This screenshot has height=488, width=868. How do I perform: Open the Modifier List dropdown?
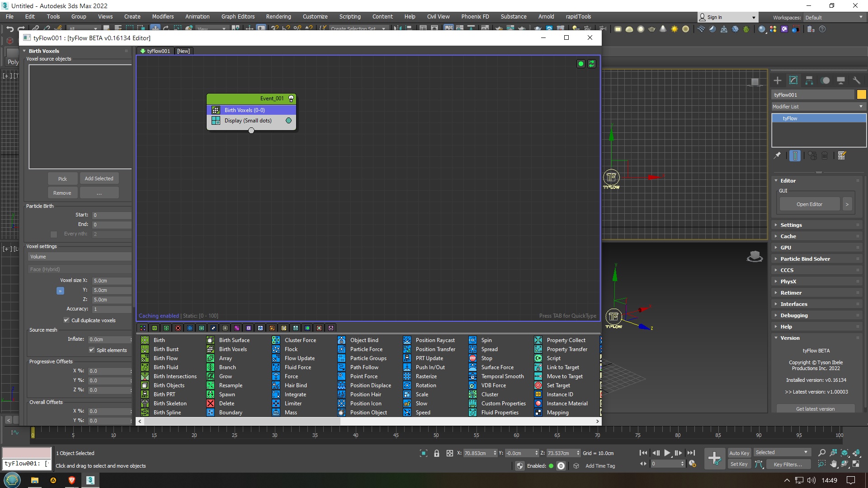pos(819,107)
